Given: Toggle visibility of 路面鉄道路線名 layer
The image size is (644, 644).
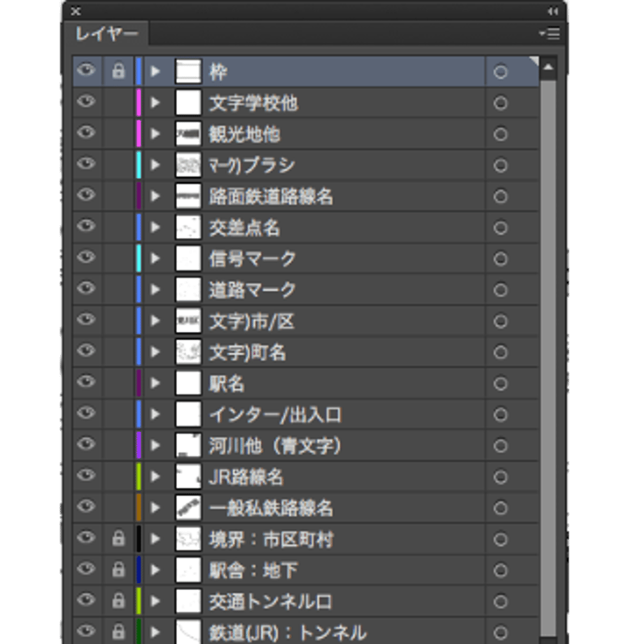Looking at the screenshot, I should point(86,195).
